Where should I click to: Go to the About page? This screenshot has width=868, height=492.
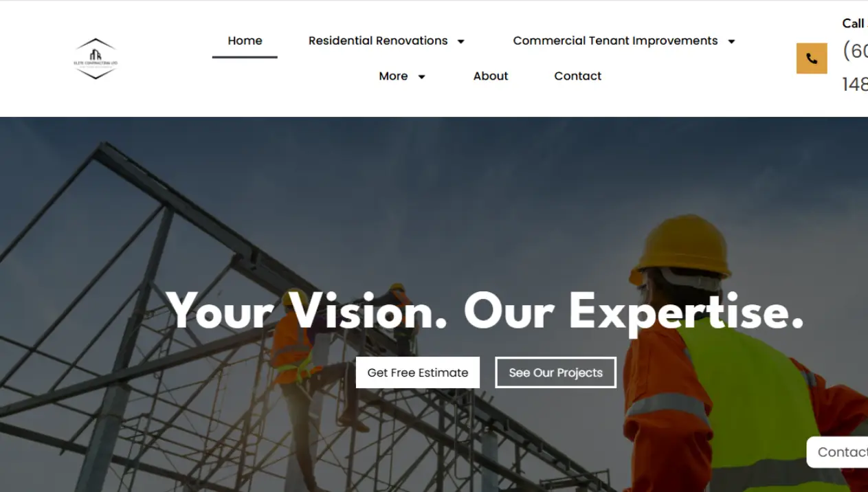point(491,76)
